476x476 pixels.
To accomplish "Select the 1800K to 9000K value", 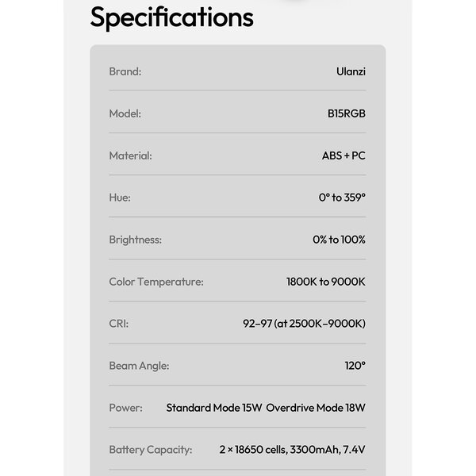I will [326, 282].
